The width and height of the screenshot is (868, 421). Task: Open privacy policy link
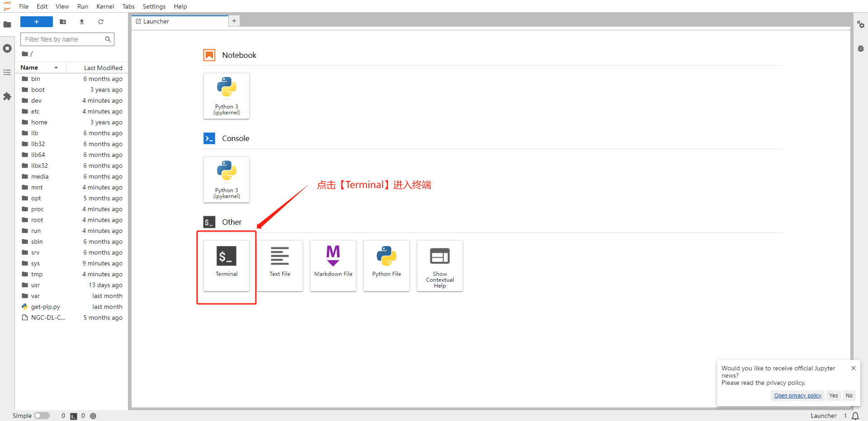[x=797, y=396]
